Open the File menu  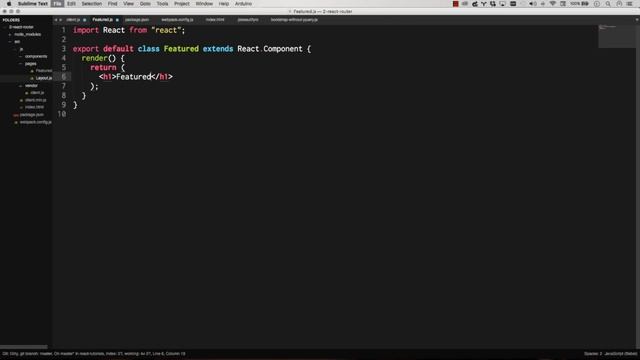(x=58, y=4)
